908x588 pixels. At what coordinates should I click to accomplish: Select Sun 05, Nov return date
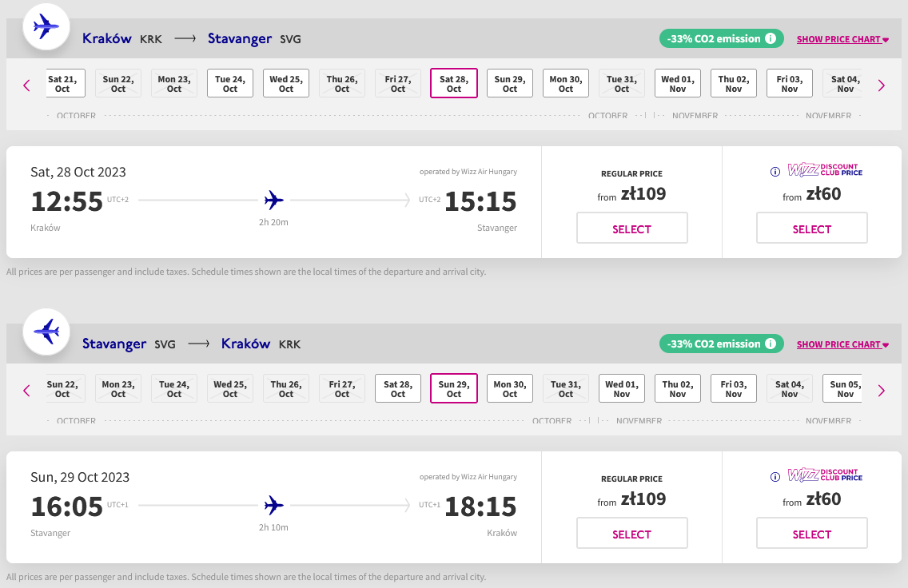click(x=842, y=388)
